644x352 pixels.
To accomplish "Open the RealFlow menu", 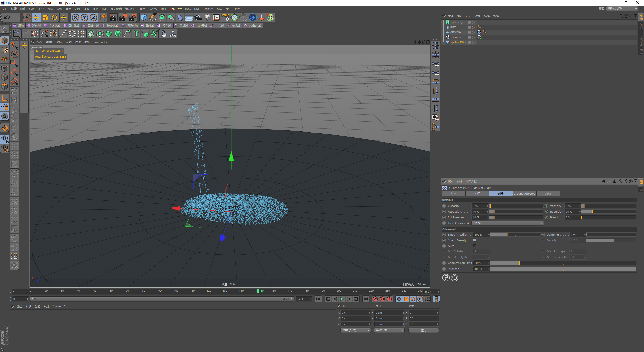I will coord(176,9).
